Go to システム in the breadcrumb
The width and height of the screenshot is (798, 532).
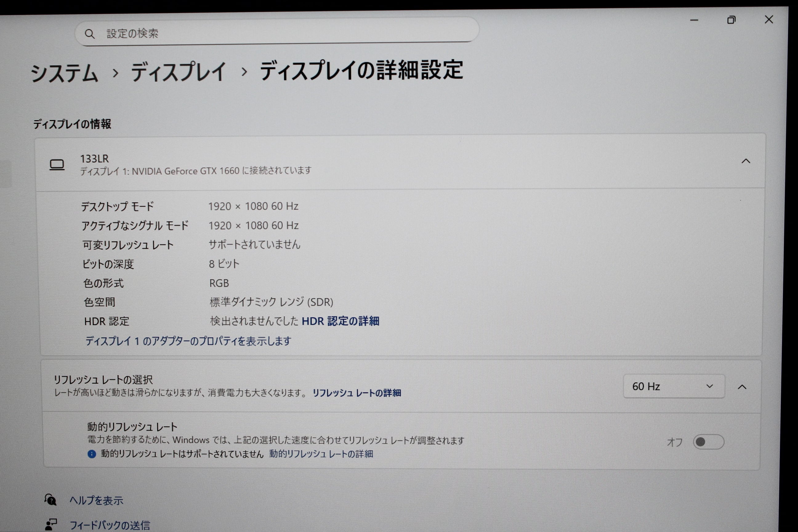[64, 73]
